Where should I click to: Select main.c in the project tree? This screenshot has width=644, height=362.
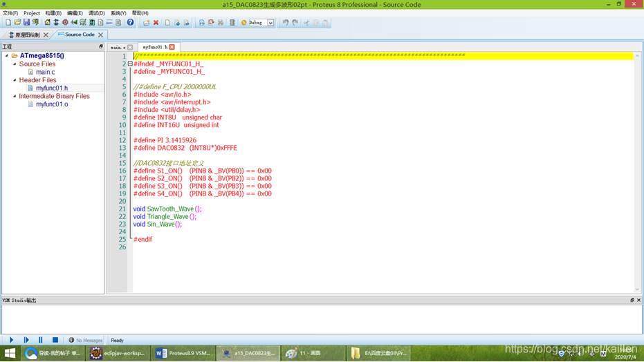[x=45, y=72]
